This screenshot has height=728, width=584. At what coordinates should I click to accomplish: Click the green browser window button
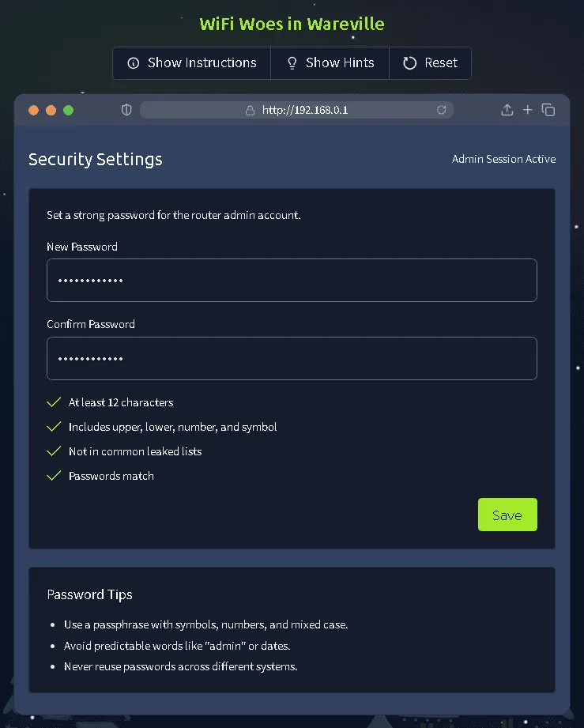pyautogui.click(x=69, y=110)
